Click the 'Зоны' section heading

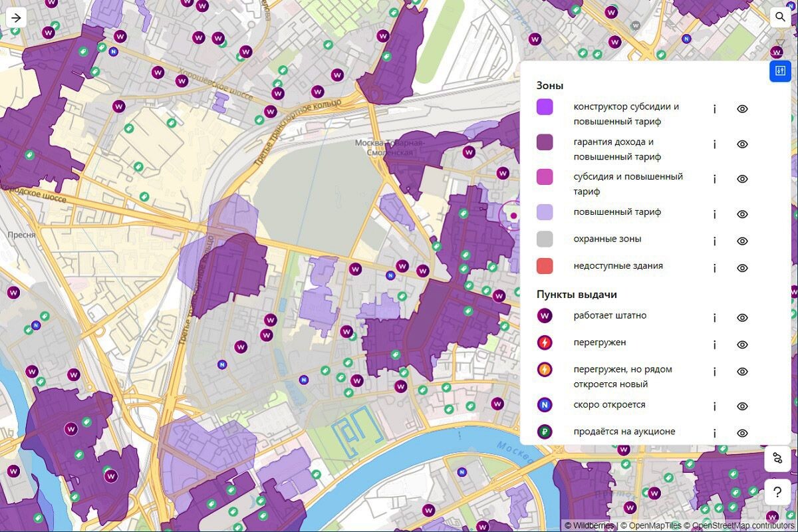(550, 86)
